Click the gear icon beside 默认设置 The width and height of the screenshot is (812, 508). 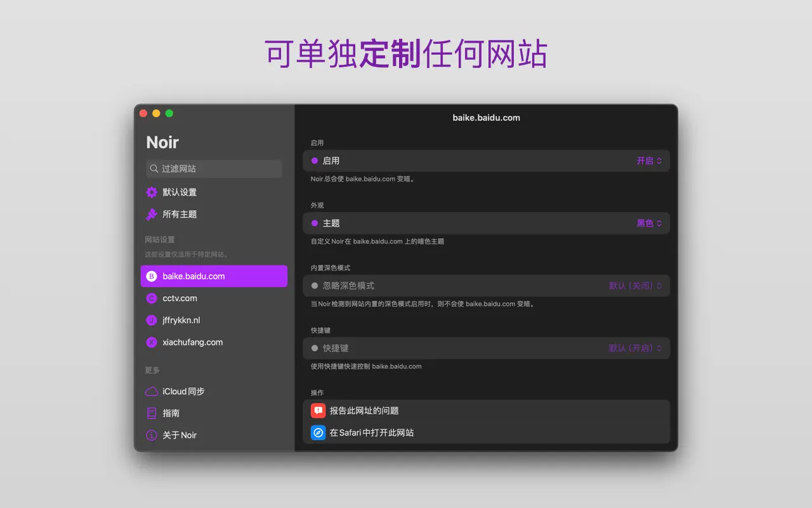point(152,192)
